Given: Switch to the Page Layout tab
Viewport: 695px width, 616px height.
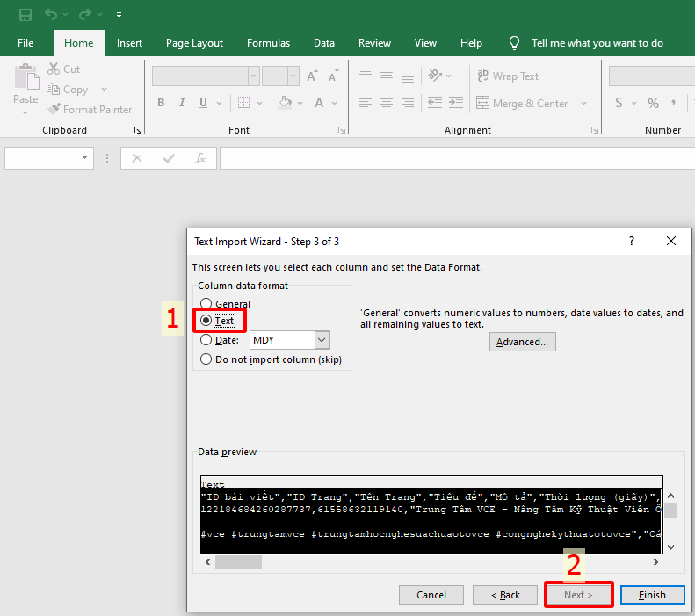Looking at the screenshot, I should click(x=194, y=43).
